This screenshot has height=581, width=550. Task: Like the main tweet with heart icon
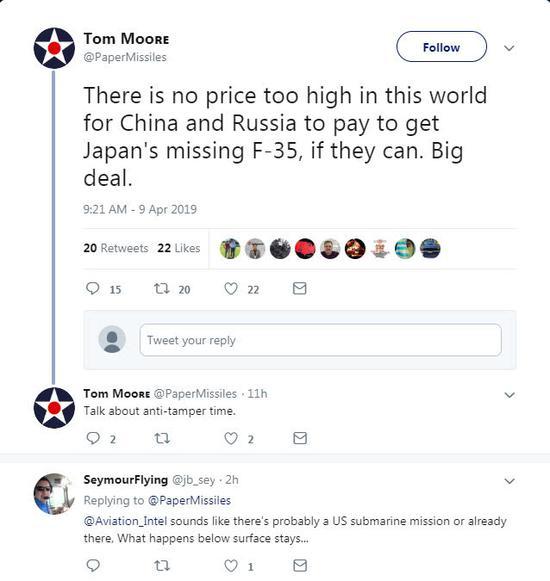point(231,288)
